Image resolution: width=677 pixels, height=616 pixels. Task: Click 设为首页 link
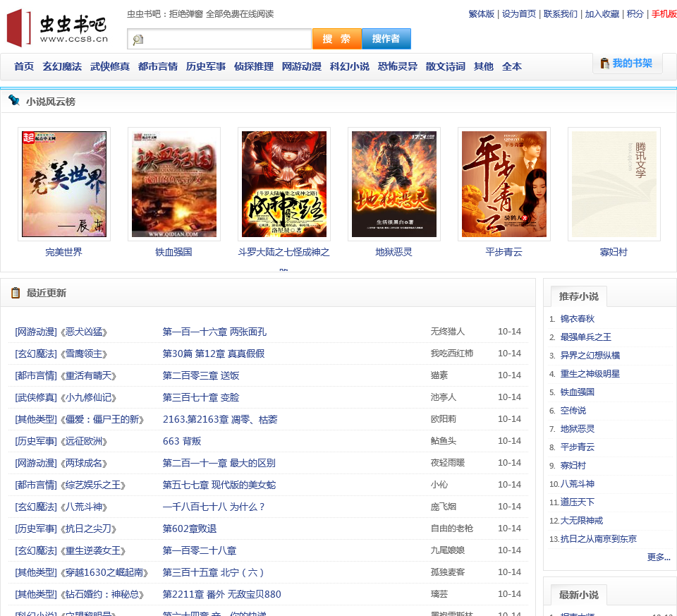click(x=519, y=14)
